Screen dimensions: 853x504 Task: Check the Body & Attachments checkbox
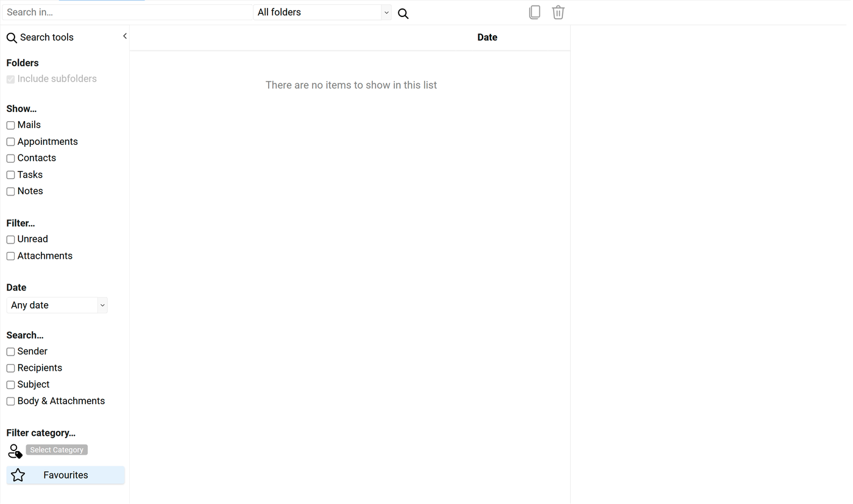pos(10,401)
